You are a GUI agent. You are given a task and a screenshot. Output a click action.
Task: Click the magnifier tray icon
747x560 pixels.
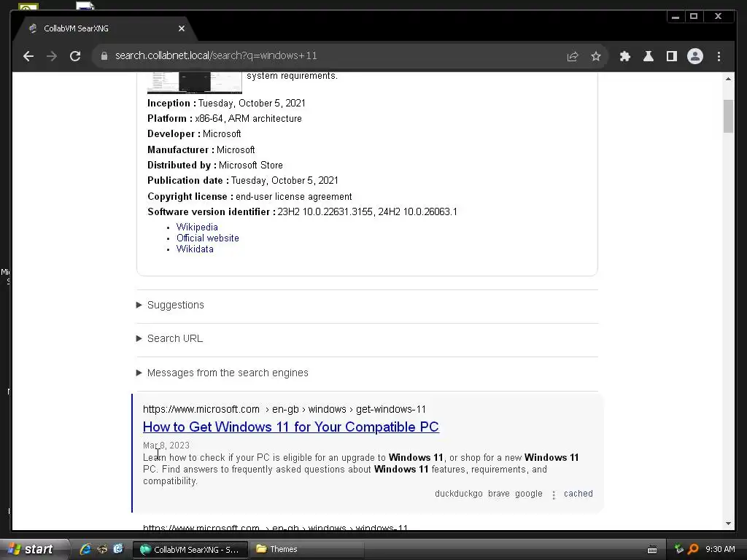point(693,549)
